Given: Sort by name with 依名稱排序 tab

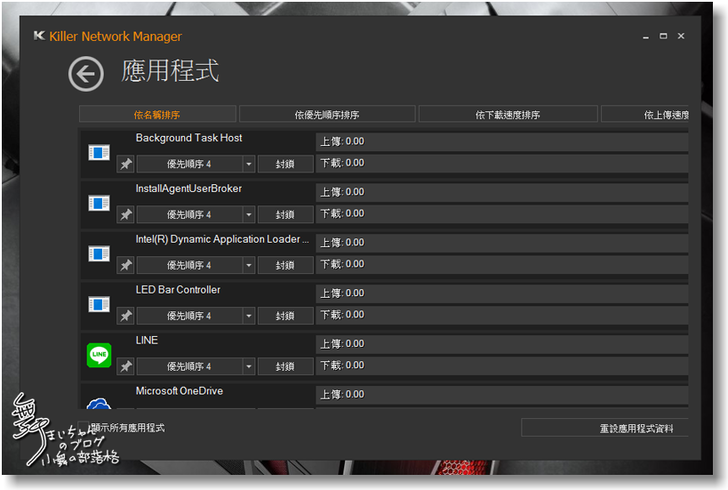Looking at the screenshot, I should click(x=157, y=114).
